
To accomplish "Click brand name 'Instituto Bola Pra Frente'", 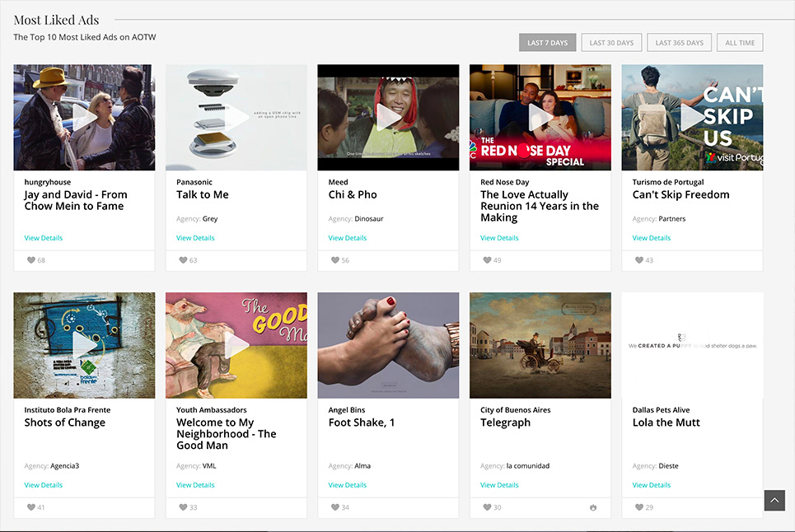I will (x=68, y=410).
